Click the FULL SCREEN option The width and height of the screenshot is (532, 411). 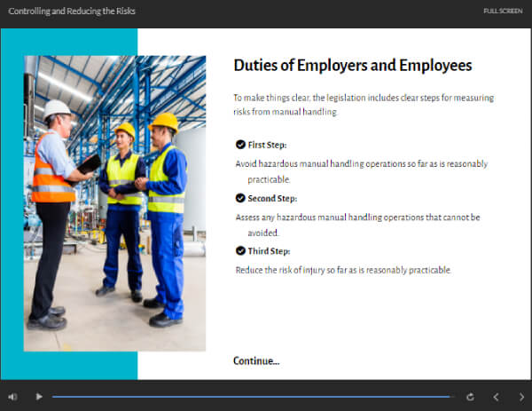tap(503, 11)
